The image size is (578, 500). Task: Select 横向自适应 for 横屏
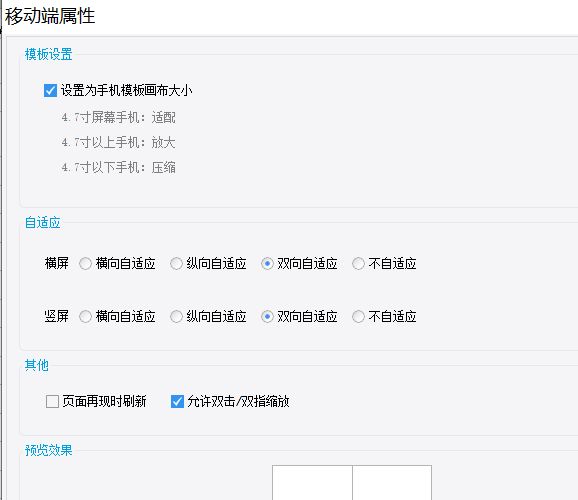coord(85,264)
